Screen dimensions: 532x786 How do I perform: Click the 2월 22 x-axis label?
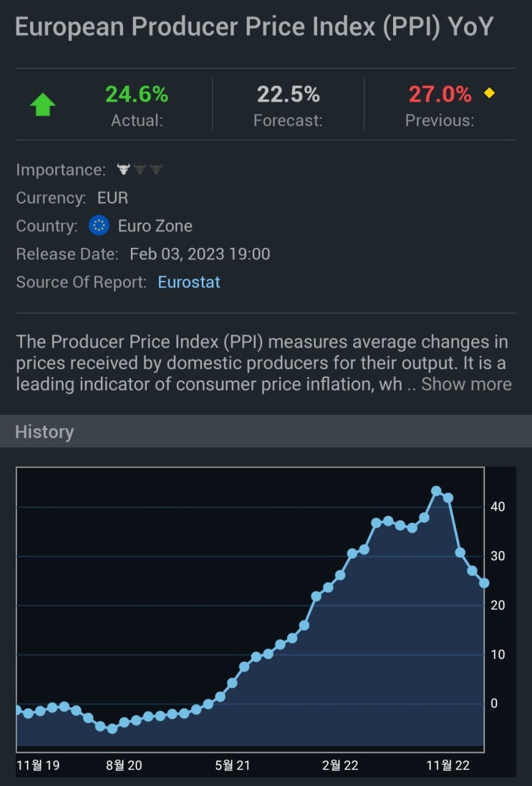[340, 765]
